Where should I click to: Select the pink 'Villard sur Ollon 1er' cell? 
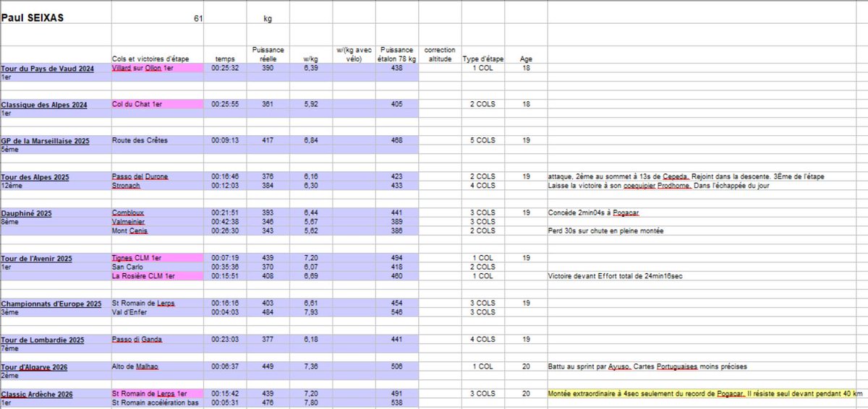158,68
